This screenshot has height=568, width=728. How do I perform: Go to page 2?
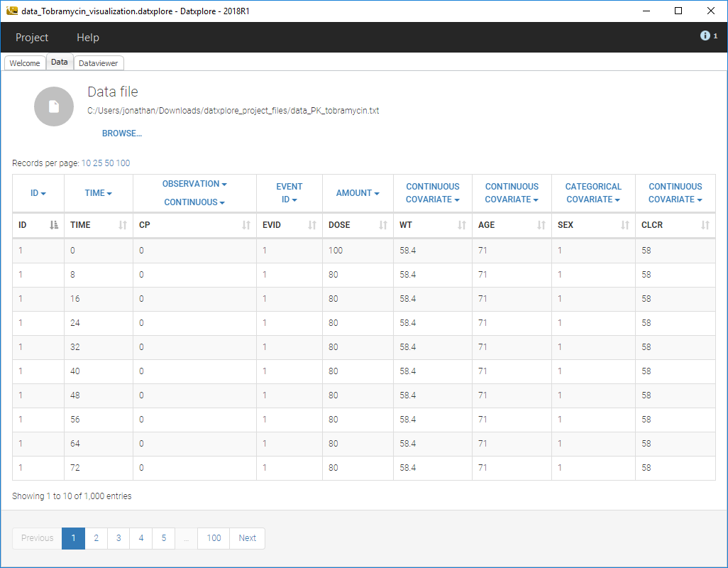click(96, 538)
